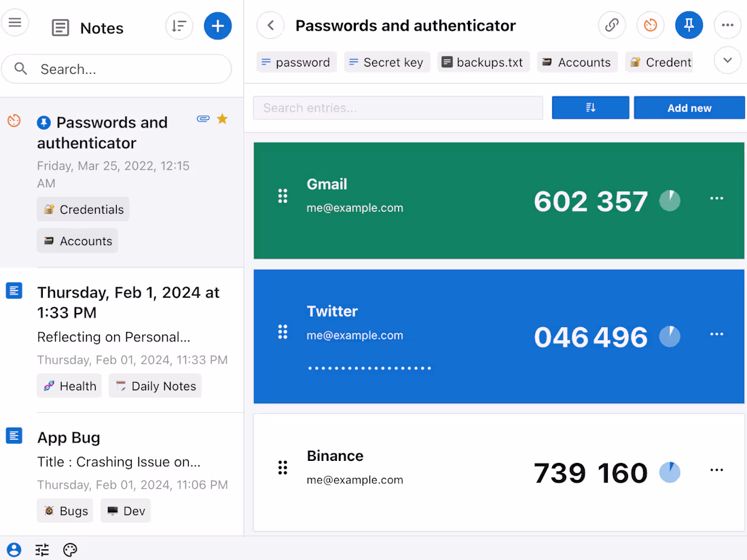Screen dimensions: 747x560
Task: Open the Twitter entry's options menu
Action: click(x=716, y=333)
